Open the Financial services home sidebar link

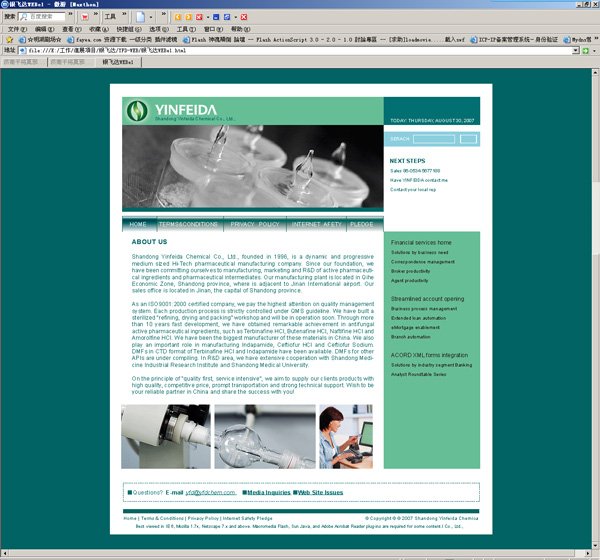pyautogui.click(x=421, y=243)
